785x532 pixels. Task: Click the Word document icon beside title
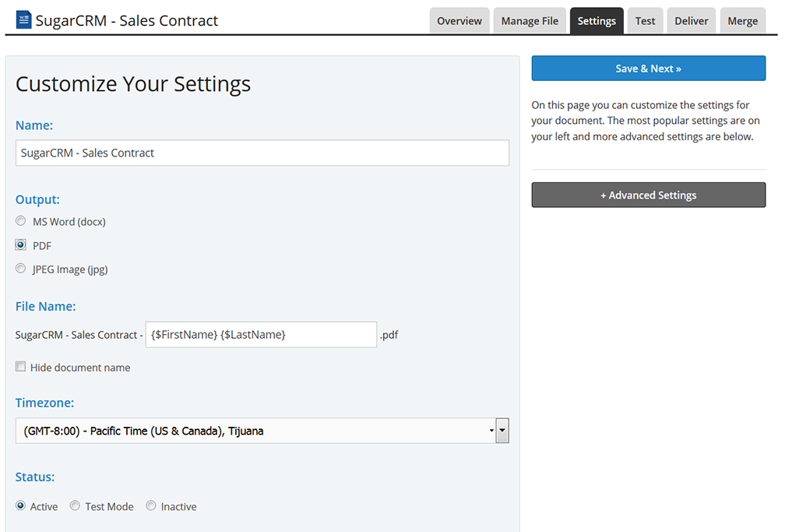click(x=23, y=19)
